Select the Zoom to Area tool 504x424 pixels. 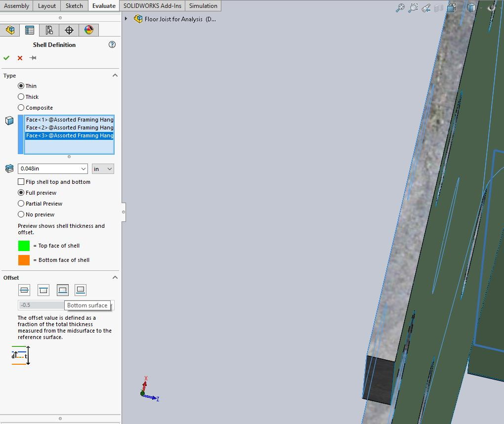(413, 8)
